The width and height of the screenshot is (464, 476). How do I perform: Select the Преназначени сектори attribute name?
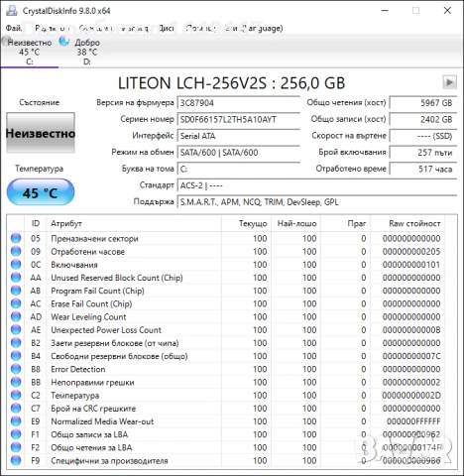(x=94, y=239)
